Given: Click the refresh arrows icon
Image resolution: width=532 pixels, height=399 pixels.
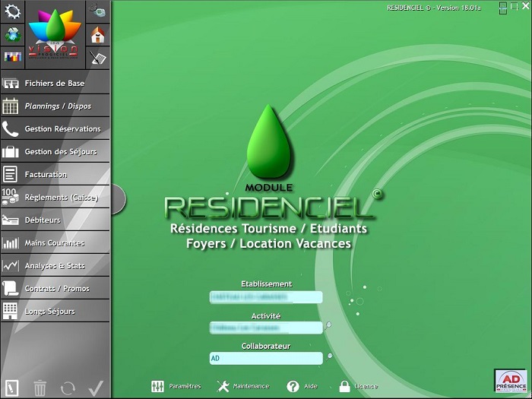Looking at the screenshot, I should (x=68, y=388).
